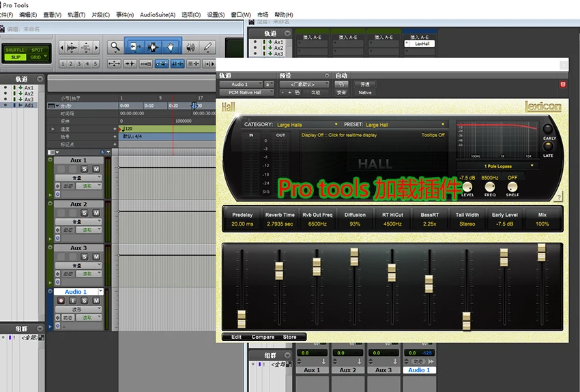Open the 选项(O) menu

(x=191, y=15)
